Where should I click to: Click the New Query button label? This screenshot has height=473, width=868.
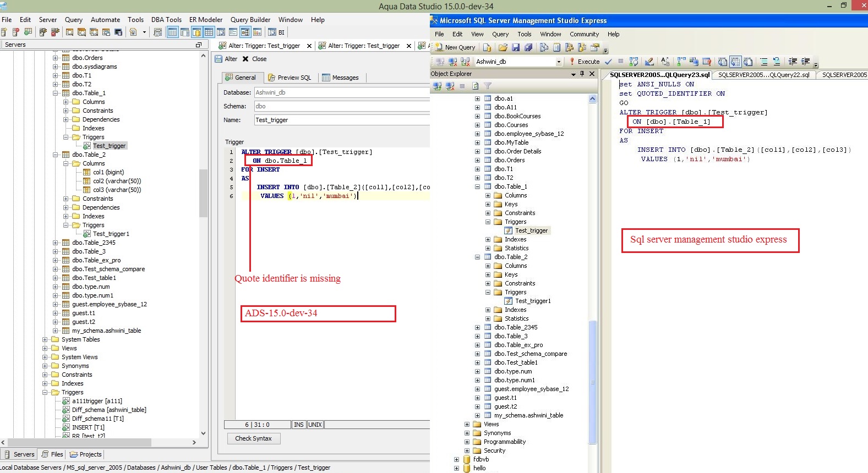[x=460, y=47]
